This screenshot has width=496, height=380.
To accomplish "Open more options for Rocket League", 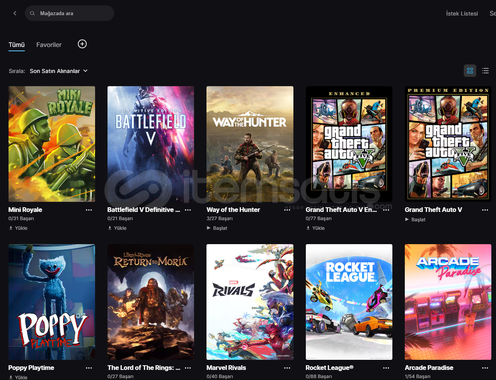I will [386, 368].
